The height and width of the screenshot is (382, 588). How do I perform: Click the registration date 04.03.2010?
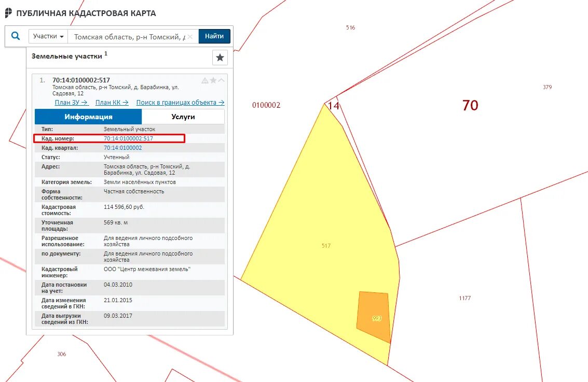118,285
